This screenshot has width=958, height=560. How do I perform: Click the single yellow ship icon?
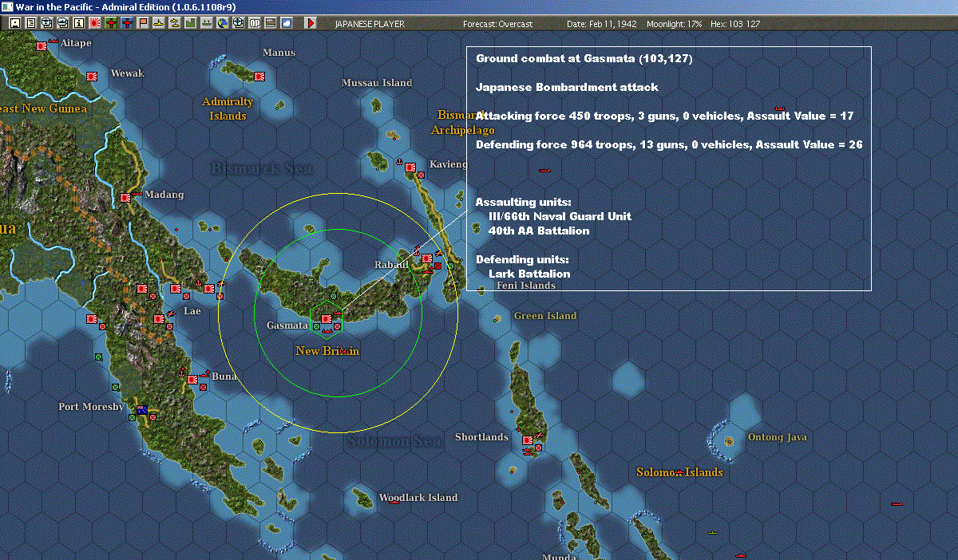tap(159, 23)
